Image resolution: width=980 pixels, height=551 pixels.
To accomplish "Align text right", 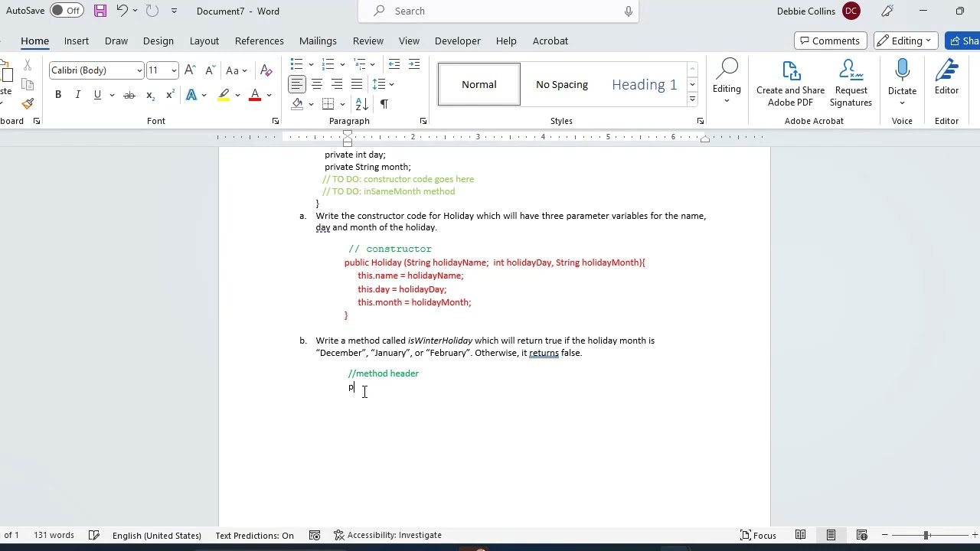I will pos(337,84).
